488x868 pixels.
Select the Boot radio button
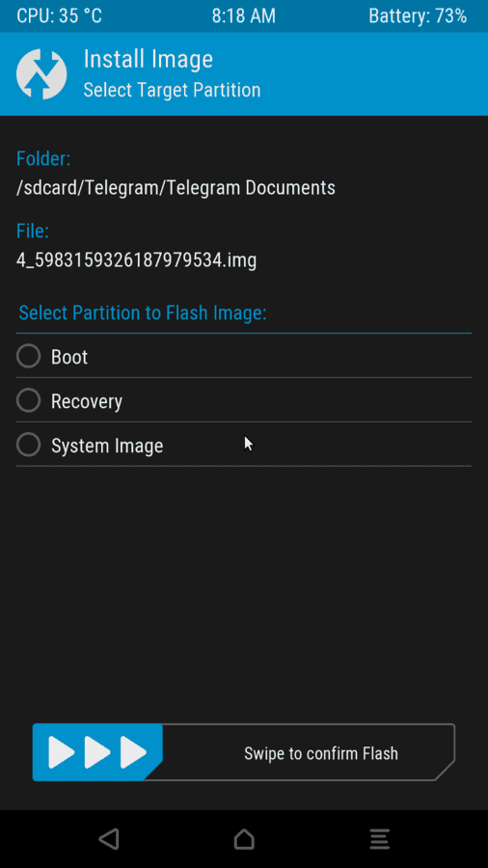point(28,356)
